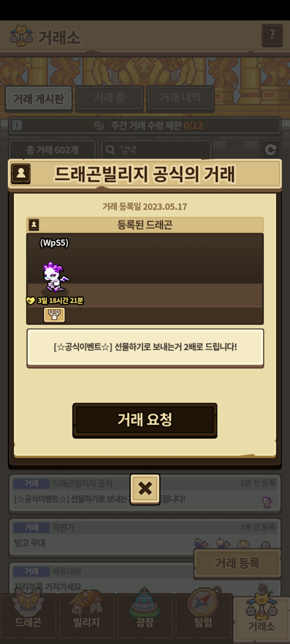This screenshot has width=290, height=644.
Task: Click the profile icon beside 등록된 드래곤
Action: [x=34, y=225]
